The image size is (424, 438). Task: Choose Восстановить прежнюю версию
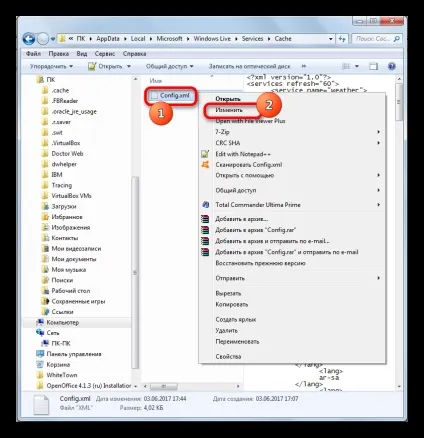(x=260, y=263)
